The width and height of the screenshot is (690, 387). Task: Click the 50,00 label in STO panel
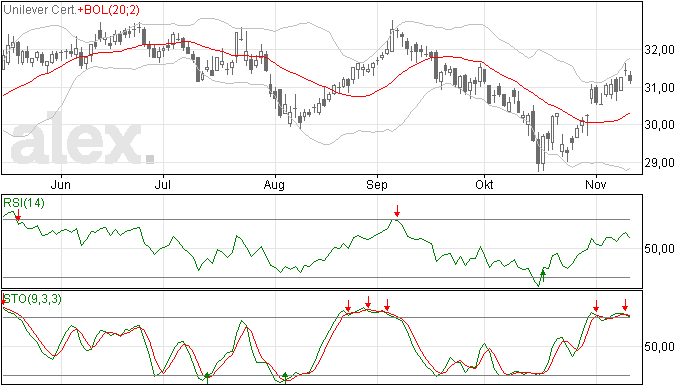[x=659, y=347]
